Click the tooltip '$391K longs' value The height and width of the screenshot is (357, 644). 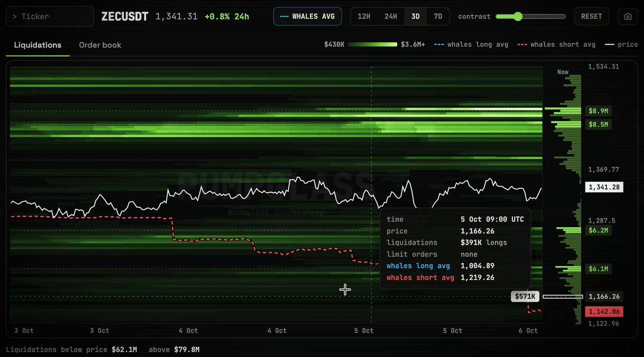click(x=484, y=243)
